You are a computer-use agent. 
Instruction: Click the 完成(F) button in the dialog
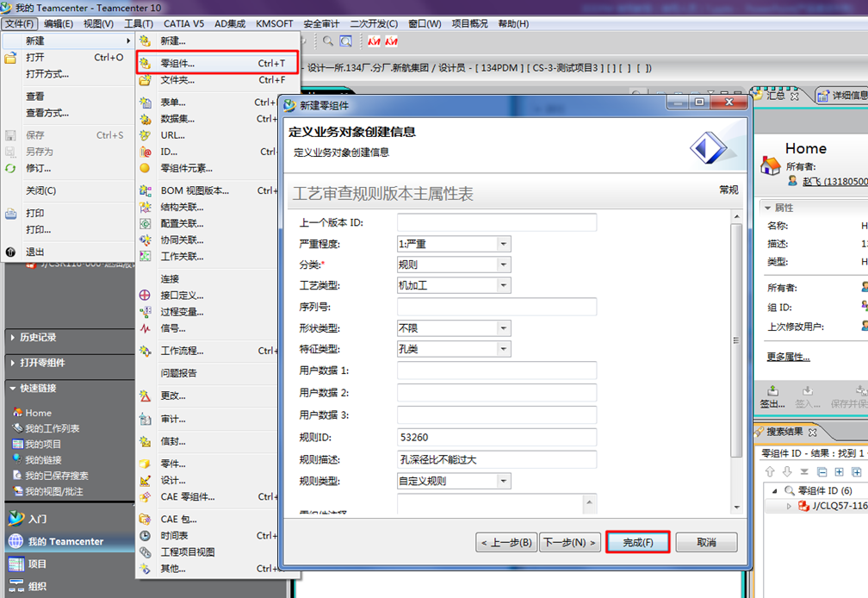[637, 541]
